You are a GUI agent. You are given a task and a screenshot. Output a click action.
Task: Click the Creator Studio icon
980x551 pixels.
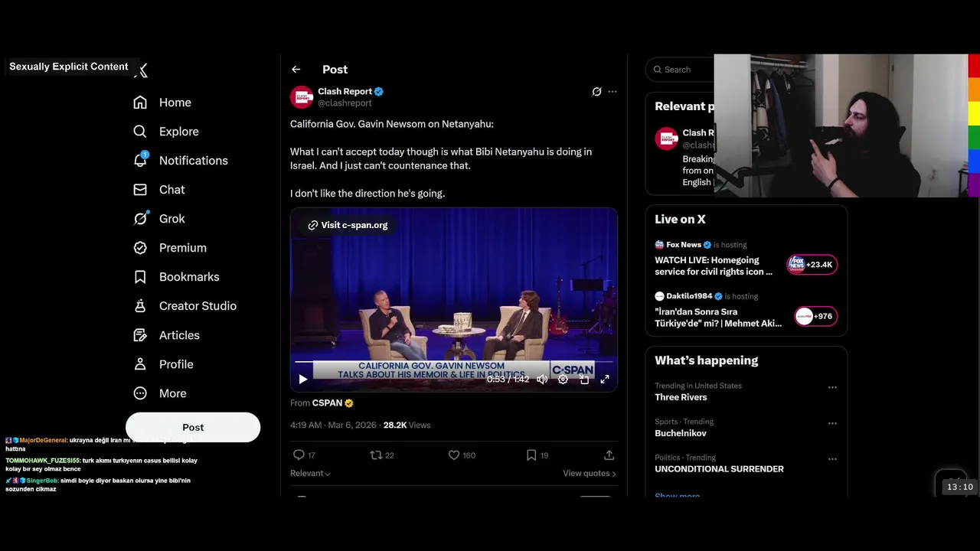pyautogui.click(x=140, y=306)
